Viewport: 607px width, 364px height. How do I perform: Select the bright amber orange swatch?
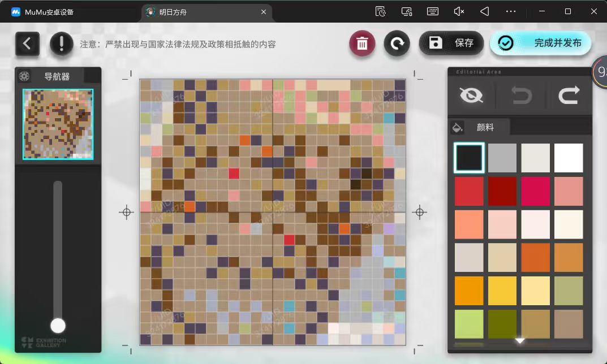469,291
